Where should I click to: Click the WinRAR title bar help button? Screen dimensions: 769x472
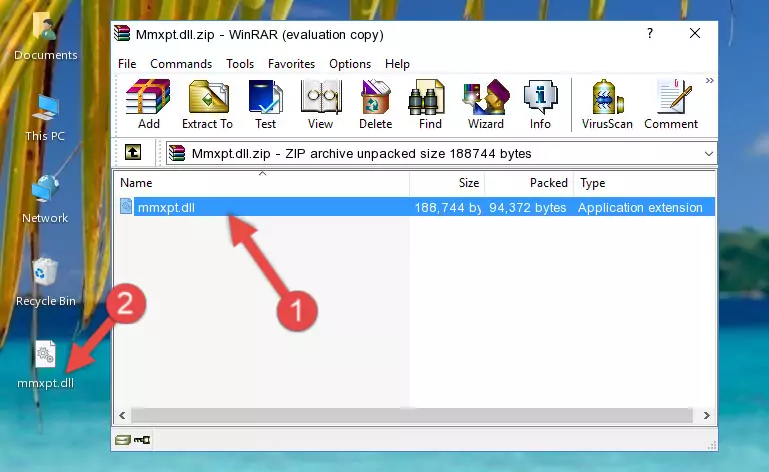(x=650, y=33)
